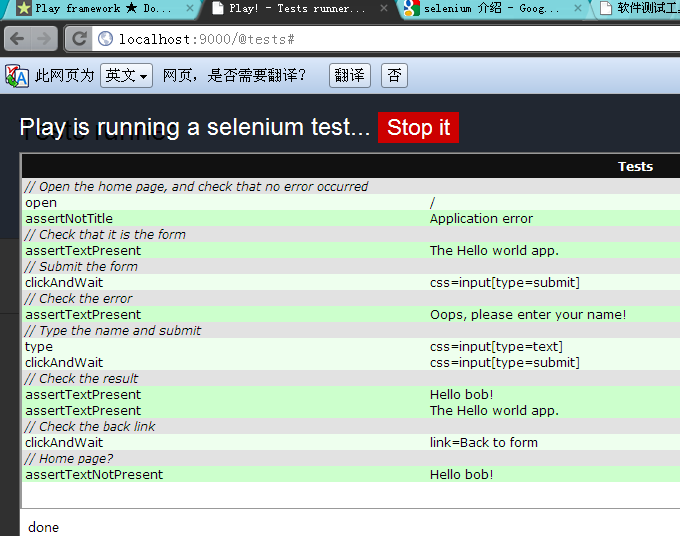Click the 'open' command row
The image size is (680, 536).
[351, 203]
